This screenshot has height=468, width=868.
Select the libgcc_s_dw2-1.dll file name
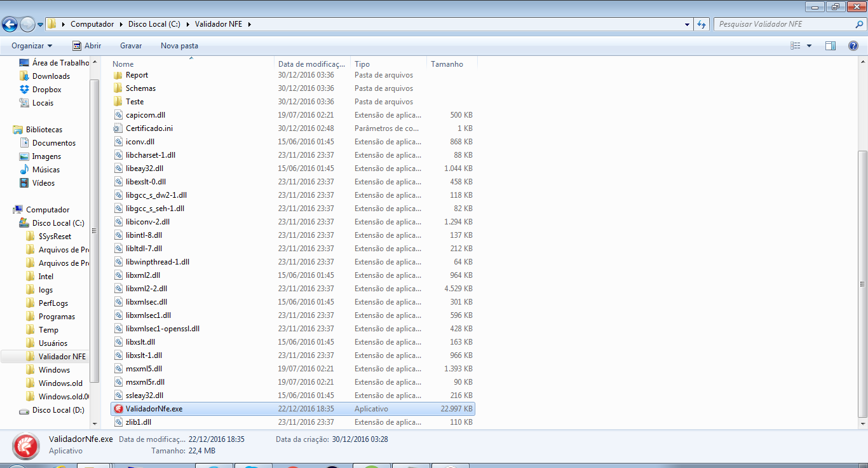[x=156, y=195]
